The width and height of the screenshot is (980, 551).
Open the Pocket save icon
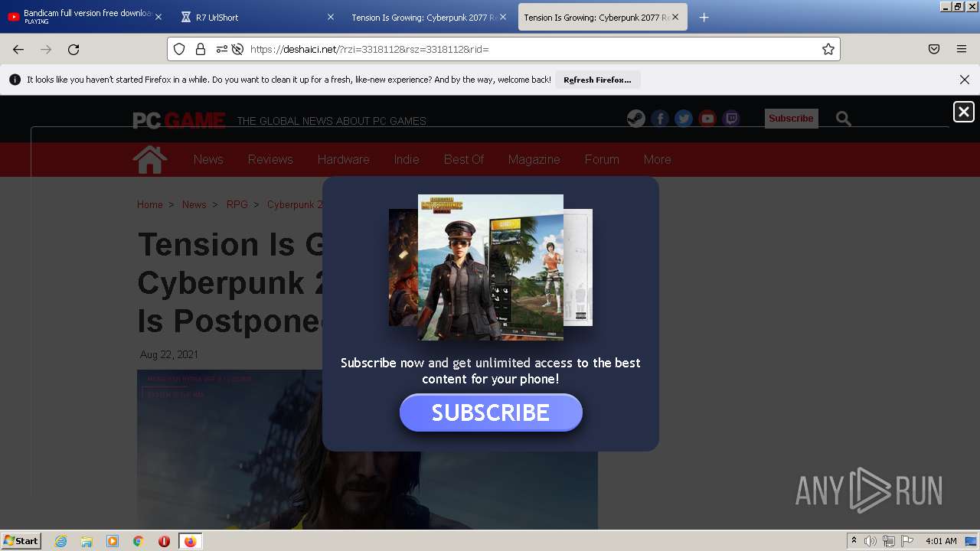click(934, 49)
